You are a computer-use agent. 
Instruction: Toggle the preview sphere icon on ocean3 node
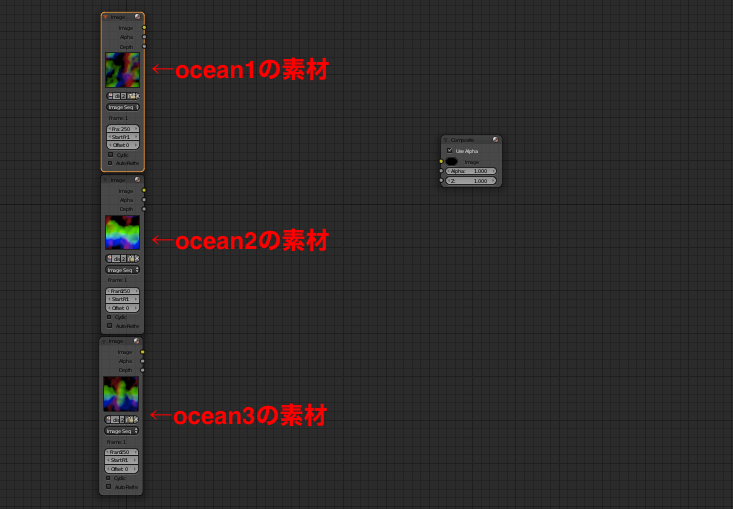pos(137,341)
